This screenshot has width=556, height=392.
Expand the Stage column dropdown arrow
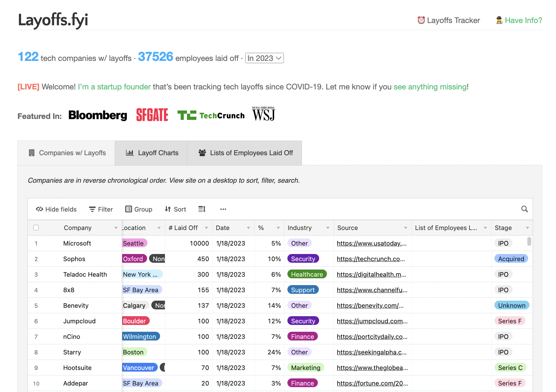point(527,228)
